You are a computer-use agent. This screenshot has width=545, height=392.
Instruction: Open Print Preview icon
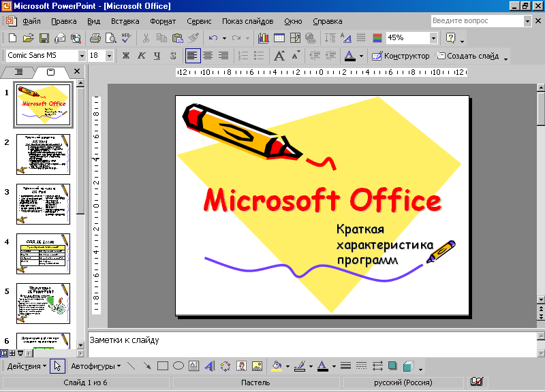pos(110,38)
